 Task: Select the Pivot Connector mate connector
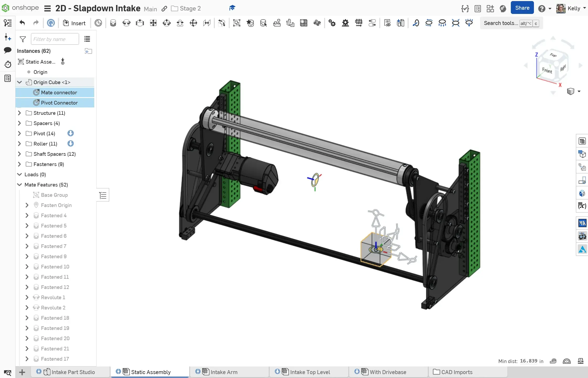(59, 103)
